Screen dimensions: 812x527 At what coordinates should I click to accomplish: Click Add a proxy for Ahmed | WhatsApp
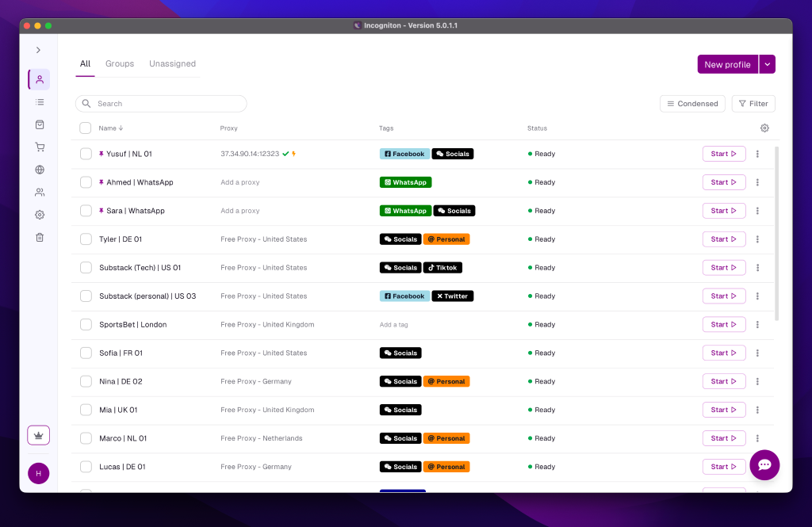point(239,182)
